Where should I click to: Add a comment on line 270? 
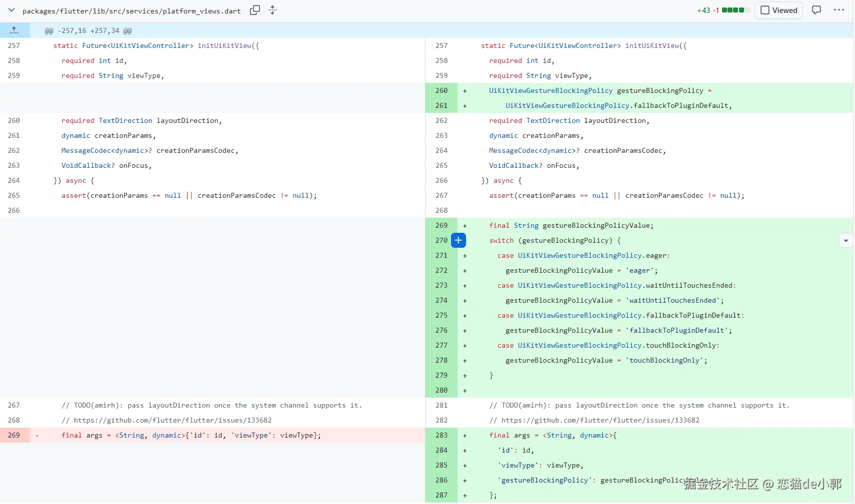(458, 240)
